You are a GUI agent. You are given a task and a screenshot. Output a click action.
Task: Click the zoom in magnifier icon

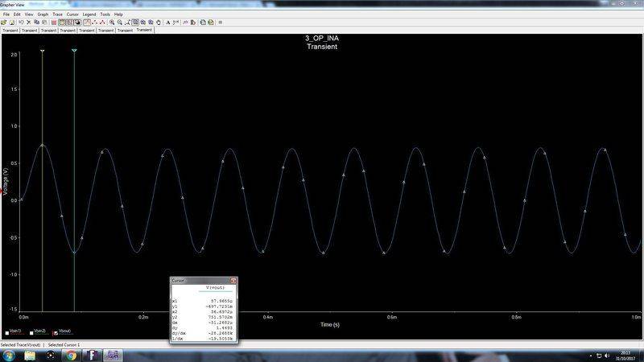(x=112, y=23)
